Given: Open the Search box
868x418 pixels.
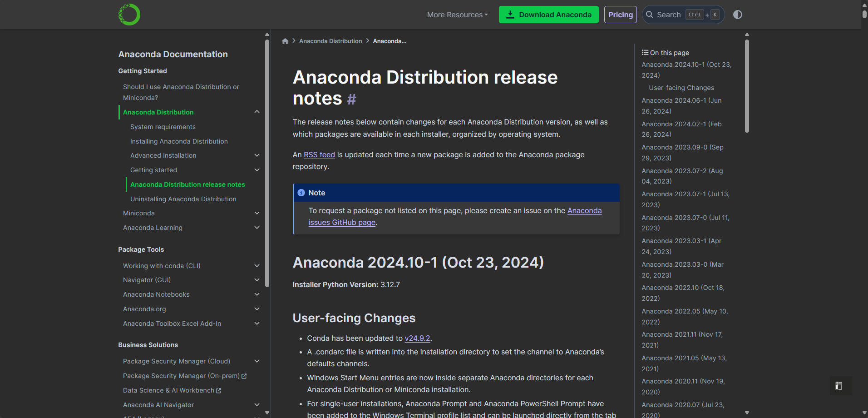Looking at the screenshot, I should coord(683,15).
